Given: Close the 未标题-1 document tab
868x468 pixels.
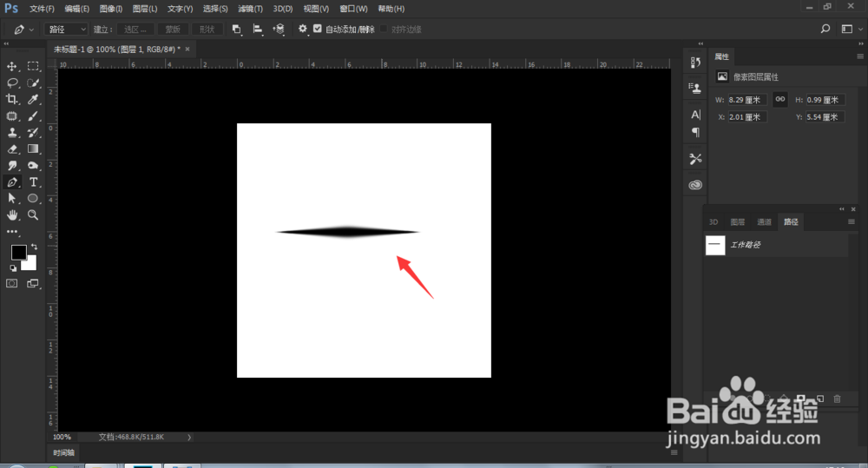Looking at the screenshot, I should [x=187, y=49].
